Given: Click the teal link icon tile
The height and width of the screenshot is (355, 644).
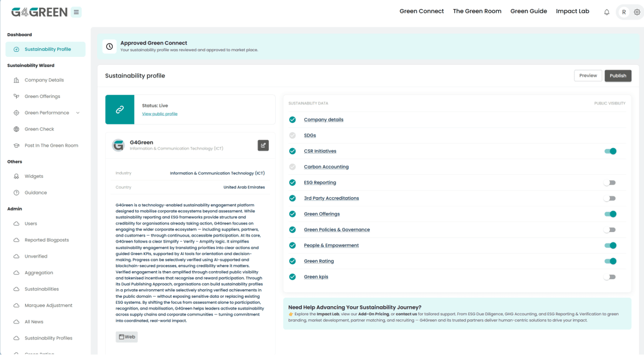Looking at the screenshot, I should click(x=120, y=109).
